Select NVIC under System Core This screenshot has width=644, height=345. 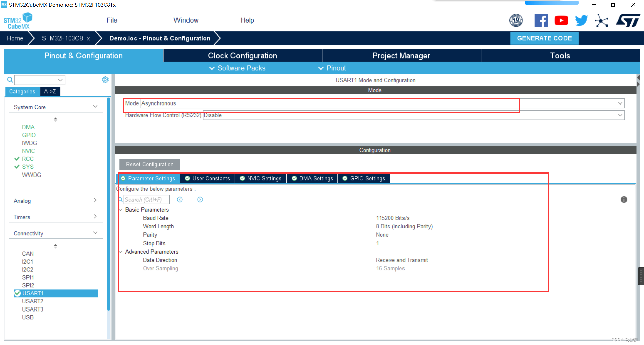(x=29, y=151)
